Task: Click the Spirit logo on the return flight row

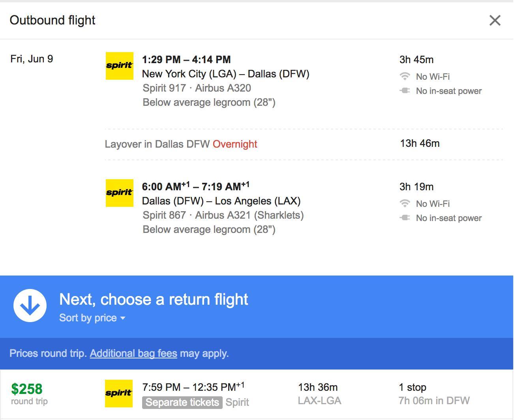Action: [119, 393]
